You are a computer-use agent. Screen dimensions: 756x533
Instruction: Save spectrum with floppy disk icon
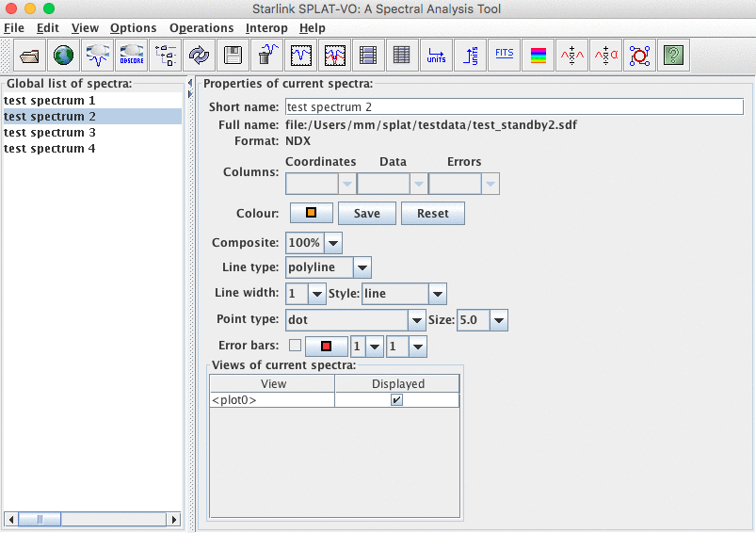tap(233, 56)
